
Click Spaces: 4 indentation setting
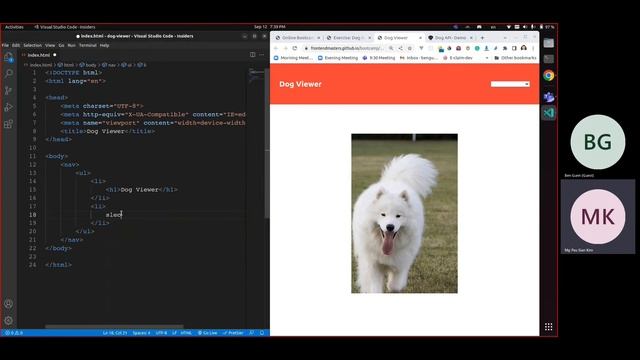[141, 333]
